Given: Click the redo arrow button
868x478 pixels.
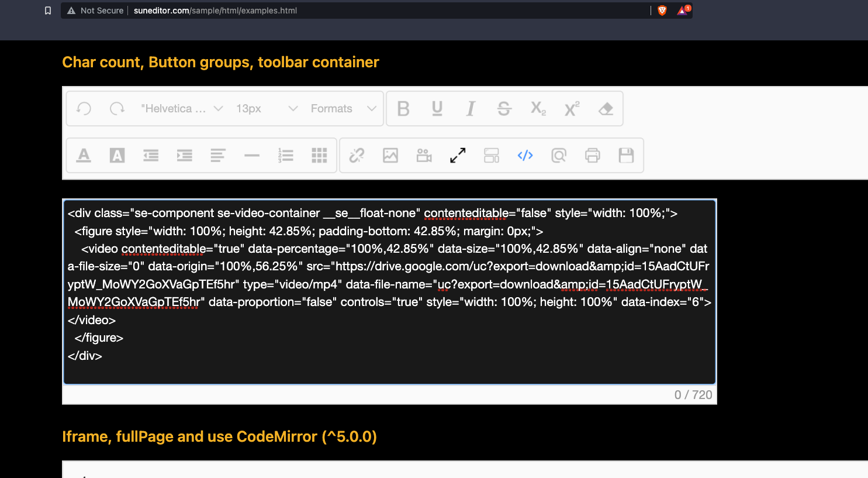Looking at the screenshot, I should coord(117,108).
